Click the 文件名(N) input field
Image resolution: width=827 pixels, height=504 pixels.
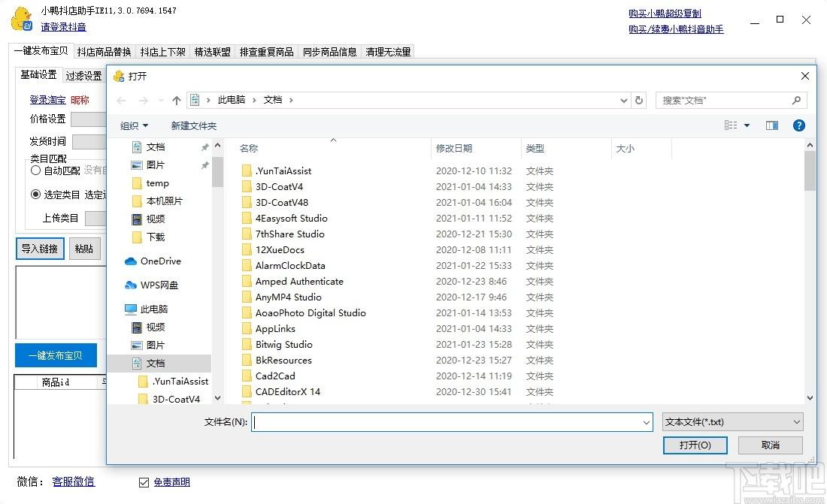pyautogui.click(x=452, y=422)
